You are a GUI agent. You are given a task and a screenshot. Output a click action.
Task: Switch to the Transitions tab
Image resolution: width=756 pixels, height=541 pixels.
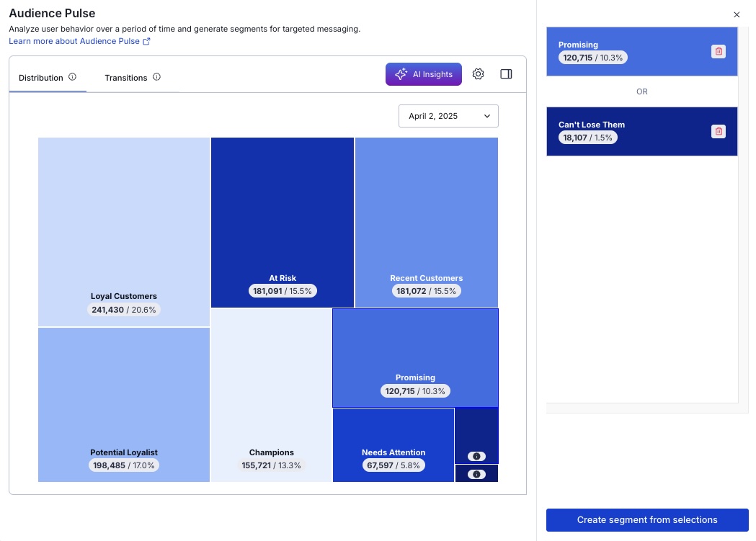(x=125, y=78)
